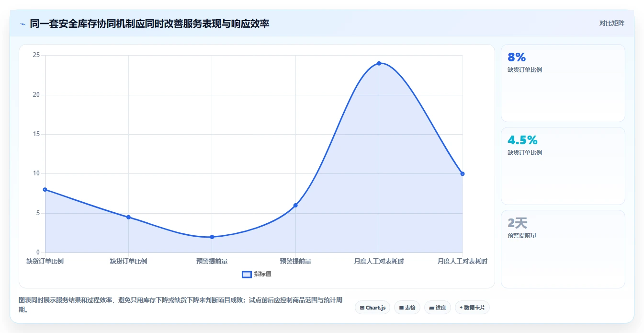The width and height of the screenshot is (644, 333).
Task: Select the 数据卡片 tag
Action: tap(472, 308)
